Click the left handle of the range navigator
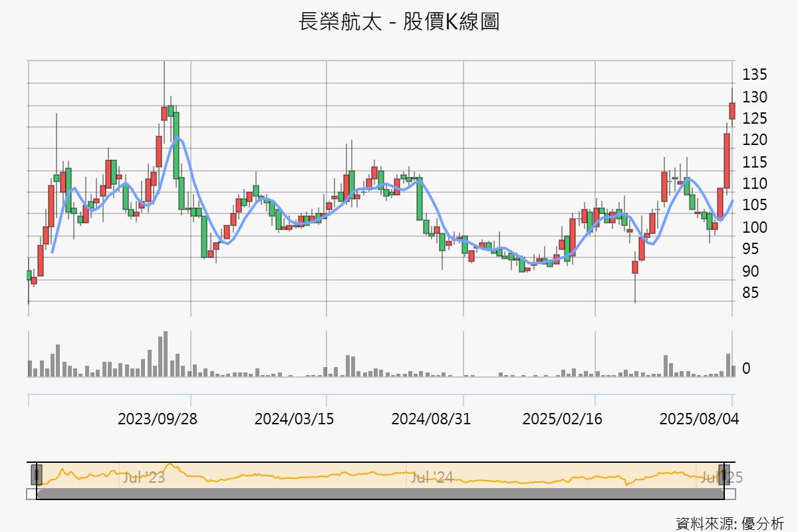 (37, 475)
